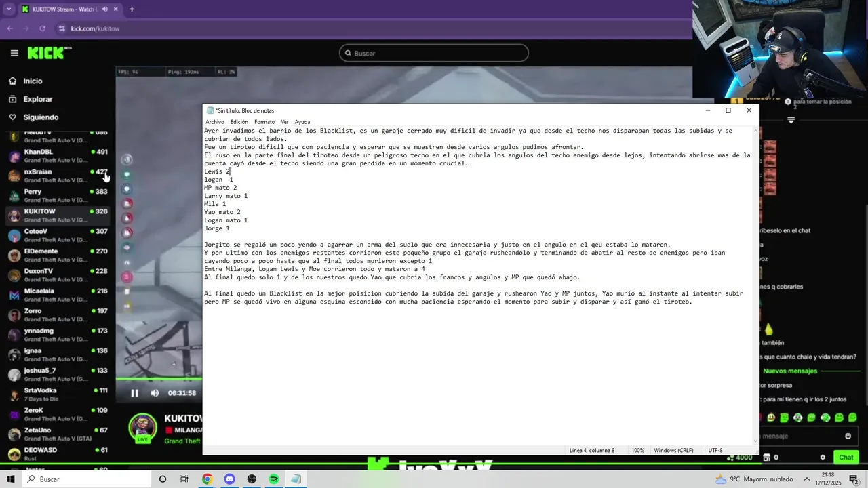Open chat settings gear
Image resolution: width=868 pixels, height=488 pixels.
pos(823,457)
